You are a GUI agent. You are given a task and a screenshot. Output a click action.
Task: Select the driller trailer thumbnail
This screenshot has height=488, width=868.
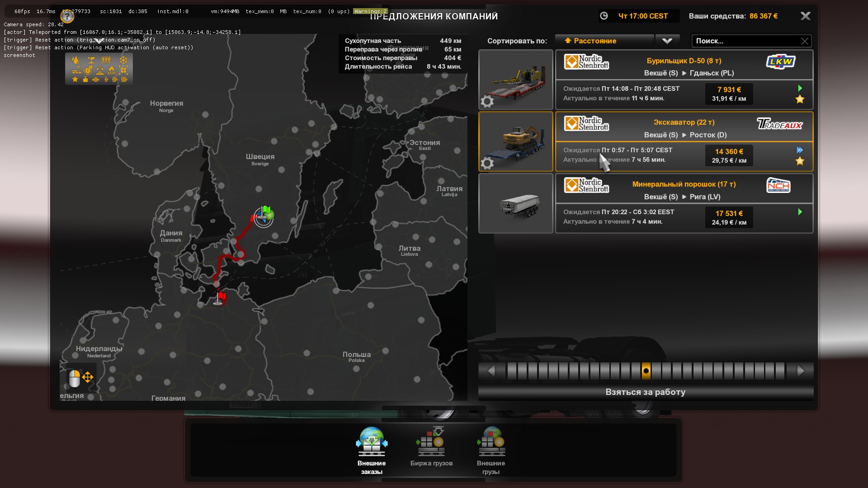(516, 80)
